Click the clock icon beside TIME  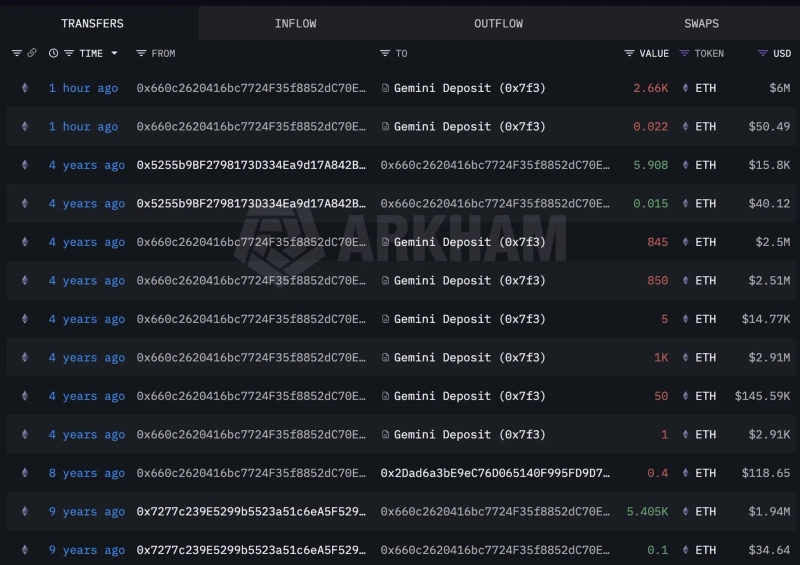[x=53, y=53]
